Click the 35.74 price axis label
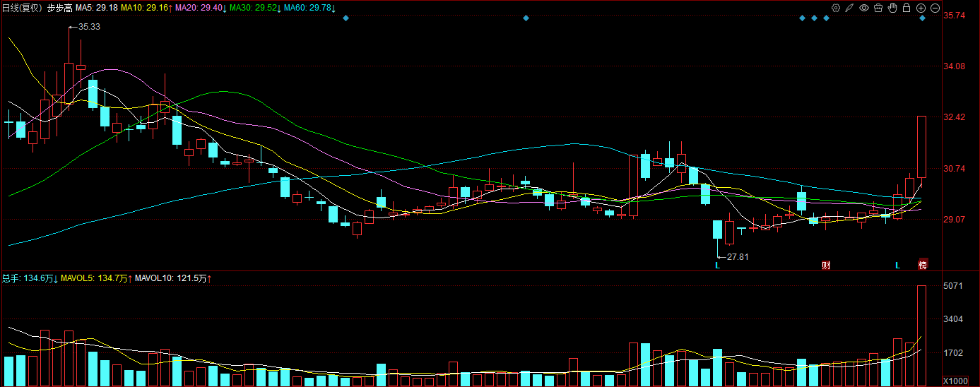Screen dimensions: 980x387 tap(955, 16)
